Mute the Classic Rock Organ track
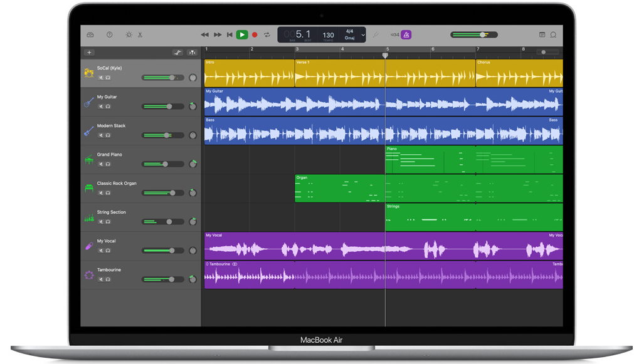Image resolution: width=634 pixels, height=364 pixels. coord(101,193)
